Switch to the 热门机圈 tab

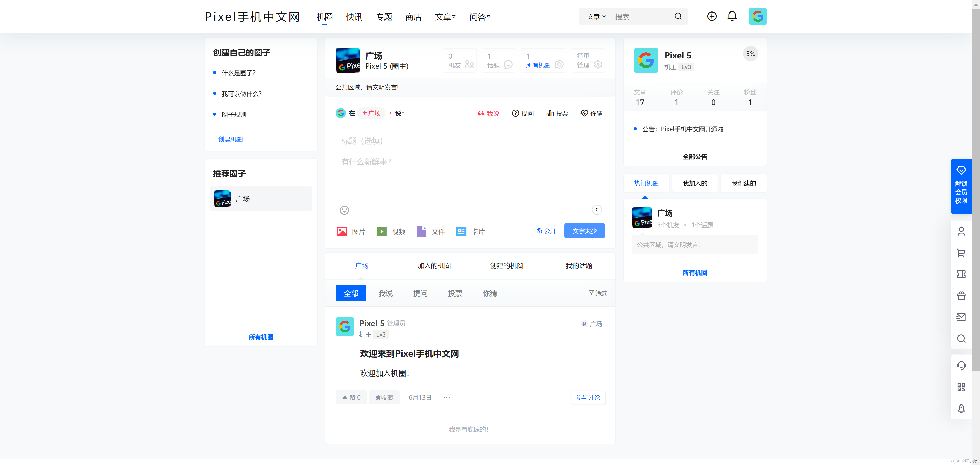[646, 183]
